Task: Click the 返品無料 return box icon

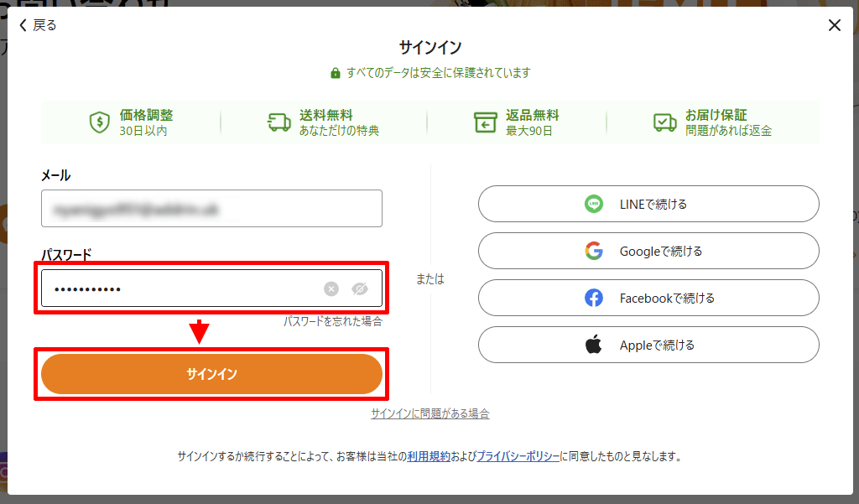Action: 487,122
